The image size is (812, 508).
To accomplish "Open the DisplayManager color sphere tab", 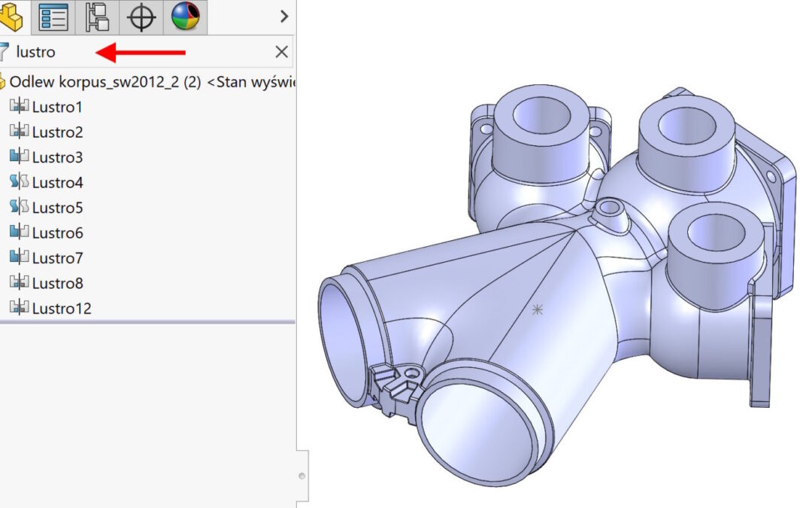I will coord(185,17).
